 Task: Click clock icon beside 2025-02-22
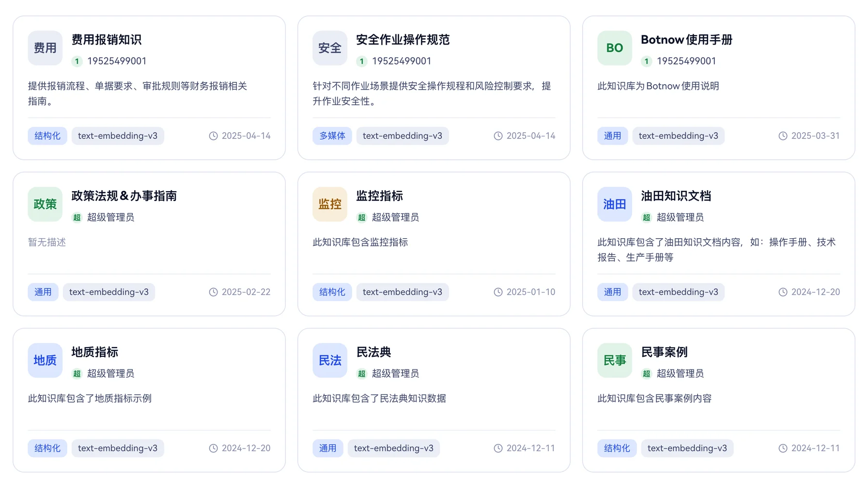click(x=213, y=292)
